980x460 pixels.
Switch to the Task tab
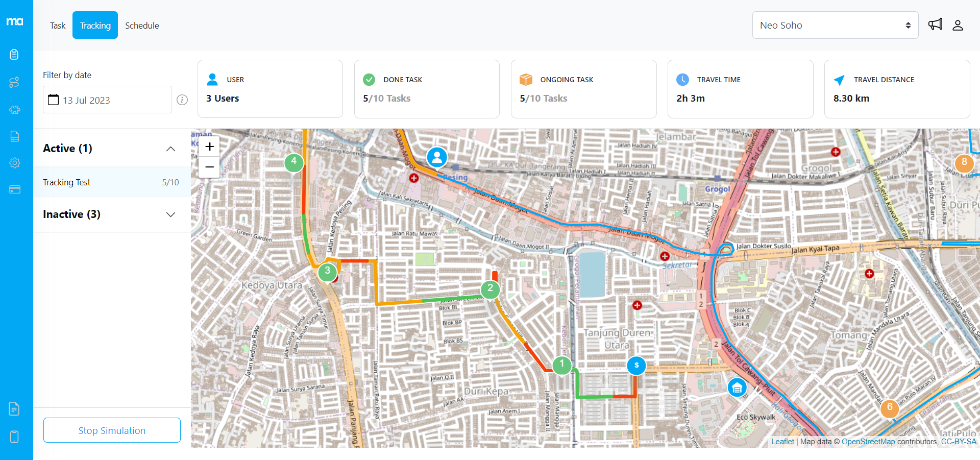click(x=58, y=26)
